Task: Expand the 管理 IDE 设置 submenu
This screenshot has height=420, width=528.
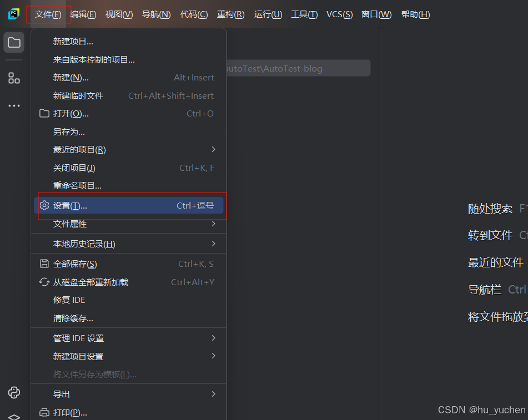Action: [214, 338]
